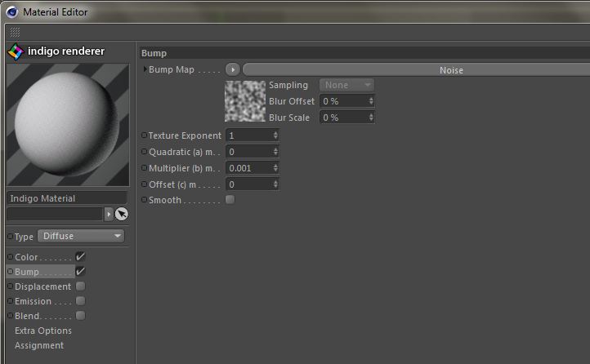Click the grip handle dots icon
This screenshot has width=590, height=364.
[15, 33]
